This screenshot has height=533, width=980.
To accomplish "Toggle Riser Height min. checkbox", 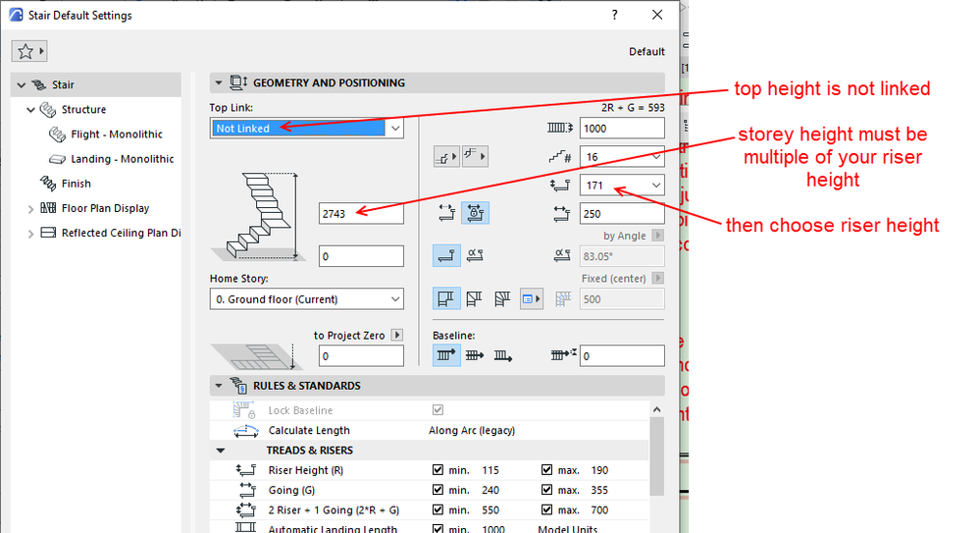I will point(438,470).
